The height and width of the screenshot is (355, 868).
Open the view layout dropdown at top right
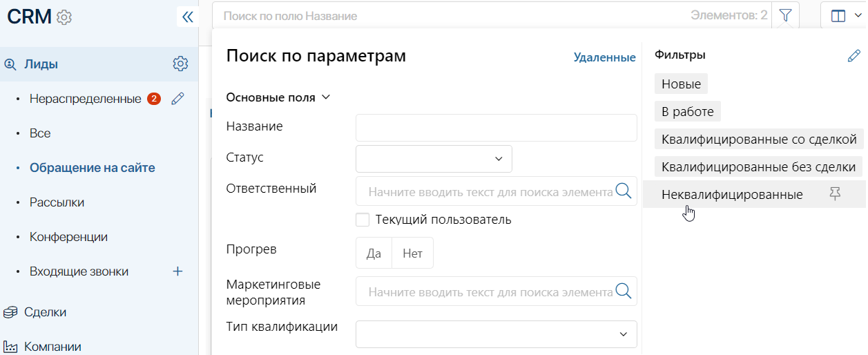pyautogui.click(x=847, y=15)
